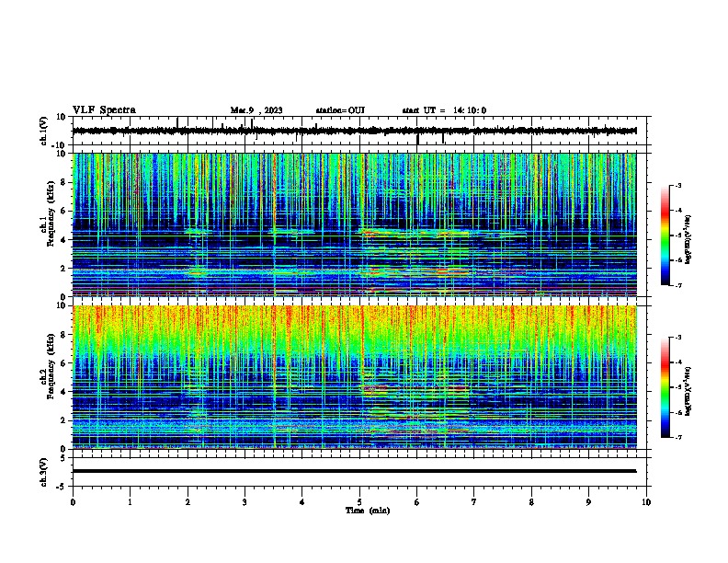Image resolution: width=728 pixels, height=563 pixels.
Task: Click the ch.1 color bar "log(PSD)" label
Action: [x=688, y=239]
